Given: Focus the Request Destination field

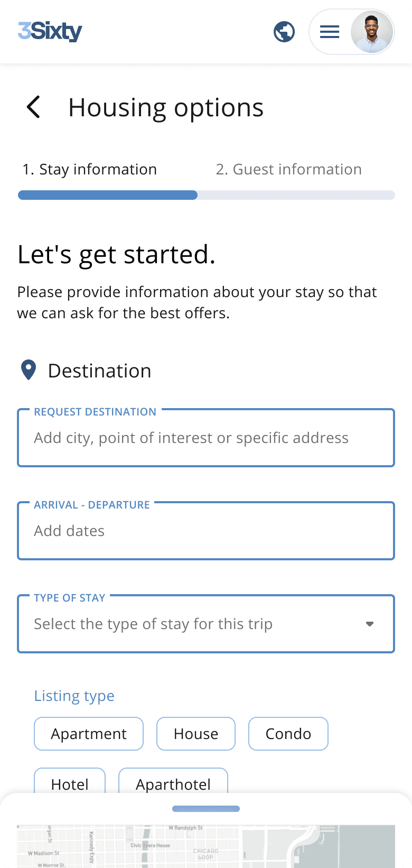Looking at the screenshot, I should [206, 438].
